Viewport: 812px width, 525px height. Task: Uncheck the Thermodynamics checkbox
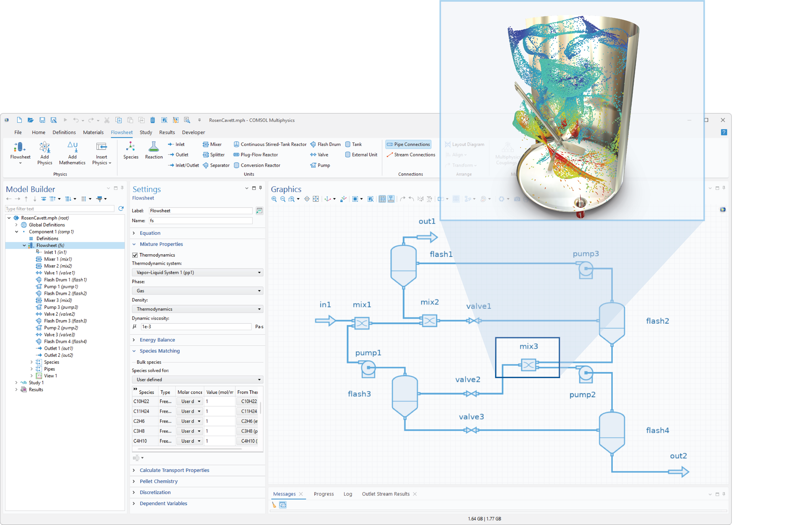[135, 255]
